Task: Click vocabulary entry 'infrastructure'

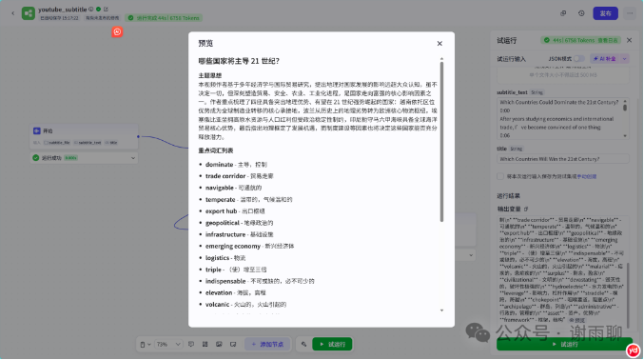Action: click(239, 234)
